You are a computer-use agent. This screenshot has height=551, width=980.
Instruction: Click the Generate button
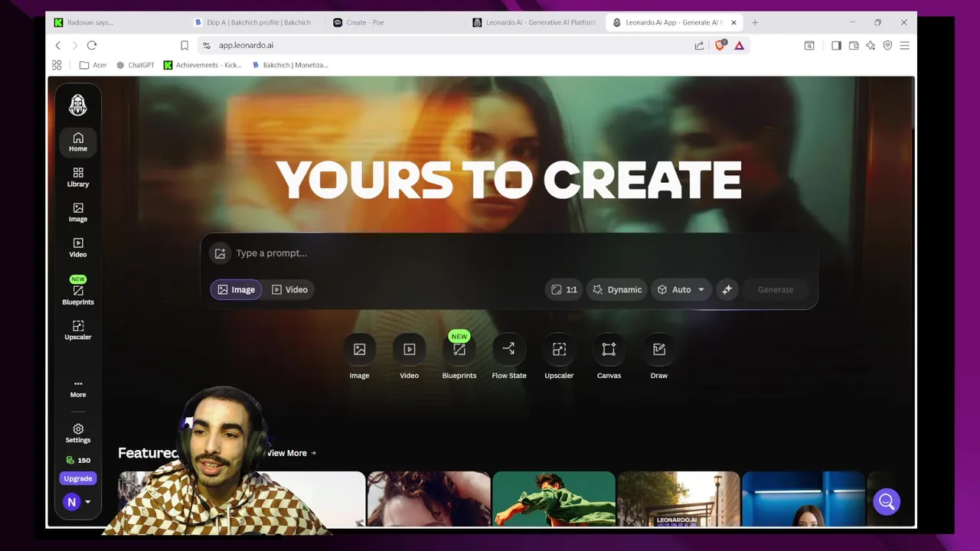pos(776,289)
